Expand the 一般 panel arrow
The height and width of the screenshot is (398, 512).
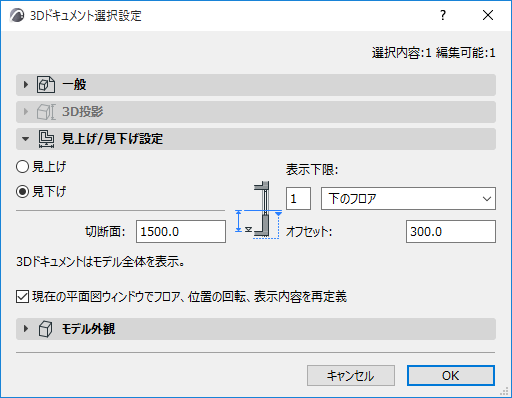click(x=26, y=85)
